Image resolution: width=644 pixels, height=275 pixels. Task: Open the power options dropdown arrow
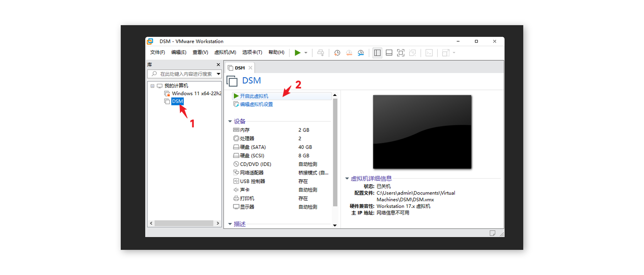306,53
